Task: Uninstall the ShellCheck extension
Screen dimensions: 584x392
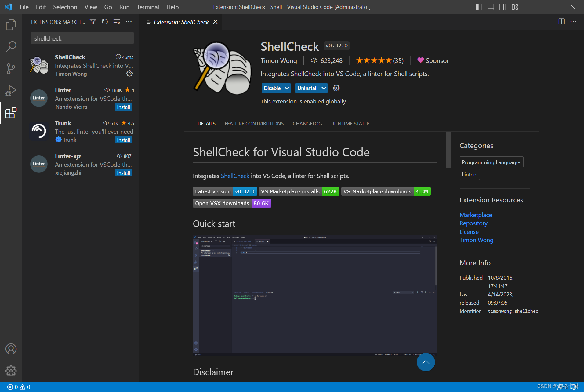Action: (307, 88)
